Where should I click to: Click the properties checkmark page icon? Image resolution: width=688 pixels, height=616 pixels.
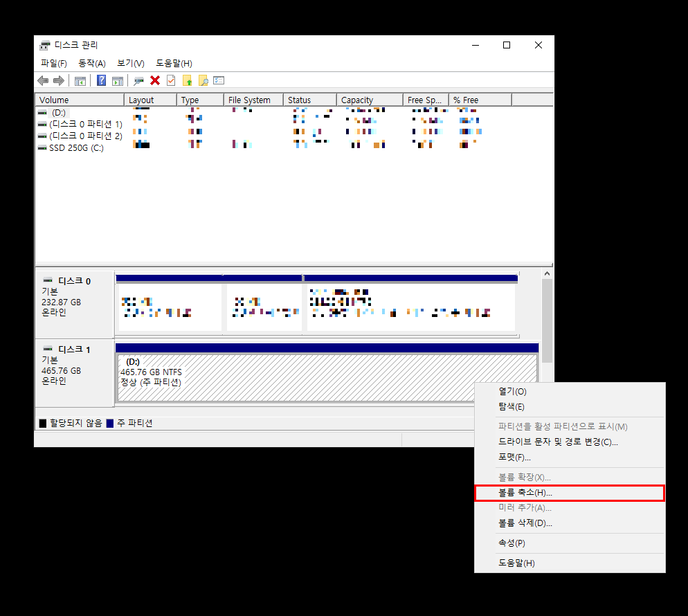coord(171,80)
